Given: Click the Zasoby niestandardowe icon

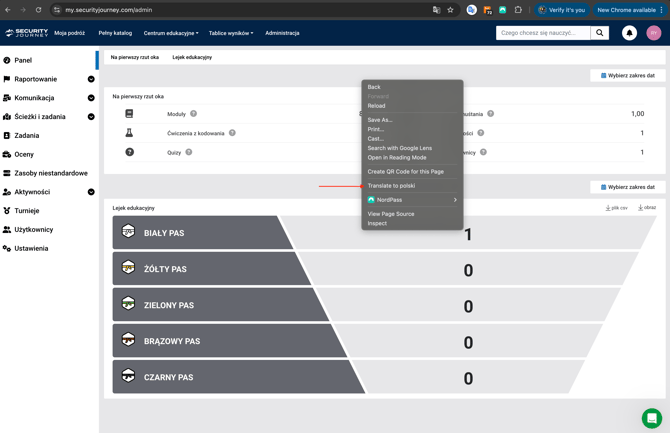Looking at the screenshot, I should point(6,173).
